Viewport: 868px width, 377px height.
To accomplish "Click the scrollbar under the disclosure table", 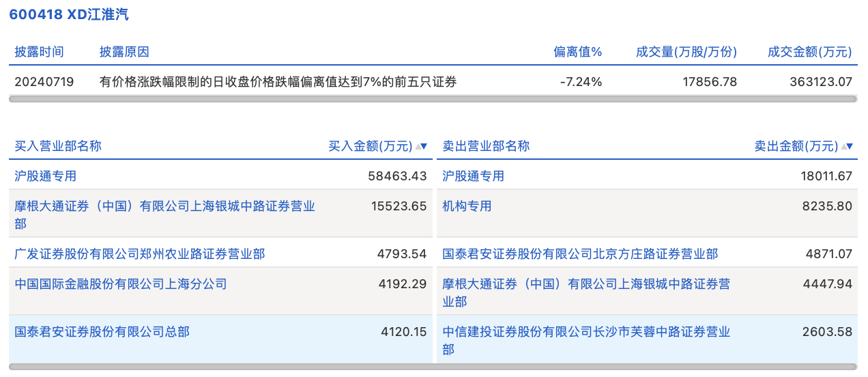I will pyautogui.click(x=433, y=99).
